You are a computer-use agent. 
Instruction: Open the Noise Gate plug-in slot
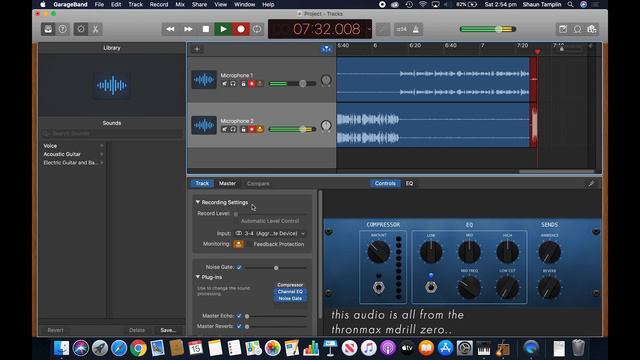coord(290,299)
